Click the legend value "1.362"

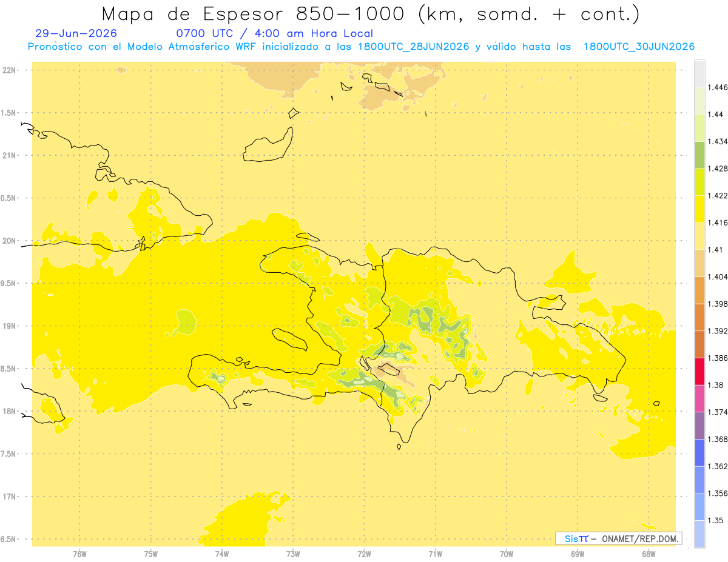pos(717,466)
